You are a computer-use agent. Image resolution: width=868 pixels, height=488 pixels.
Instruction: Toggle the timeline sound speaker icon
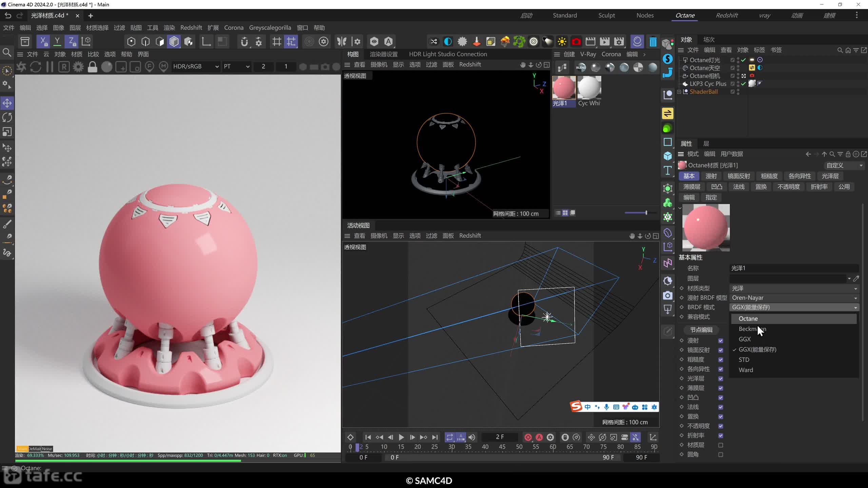coord(472,437)
